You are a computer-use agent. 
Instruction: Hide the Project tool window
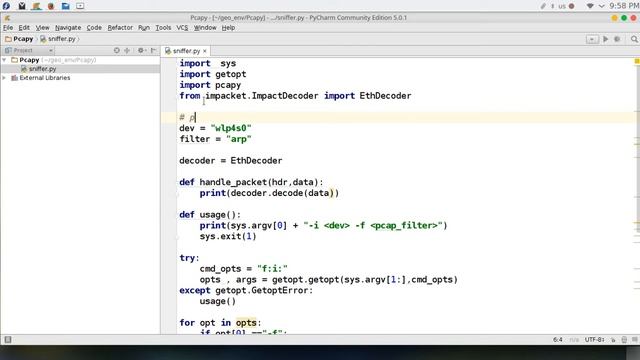pyautogui.click(x=153, y=51)
